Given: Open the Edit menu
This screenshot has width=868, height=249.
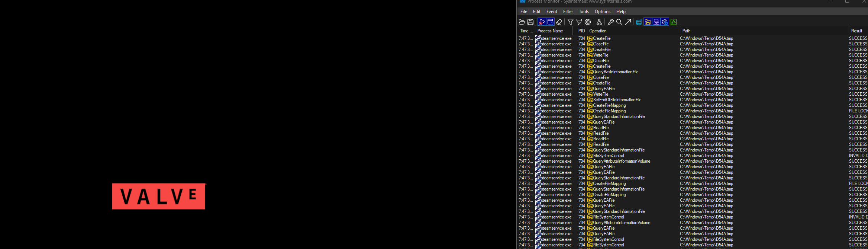Looking at the screenshot, I should pyautogui.click(x=537, y=12).
